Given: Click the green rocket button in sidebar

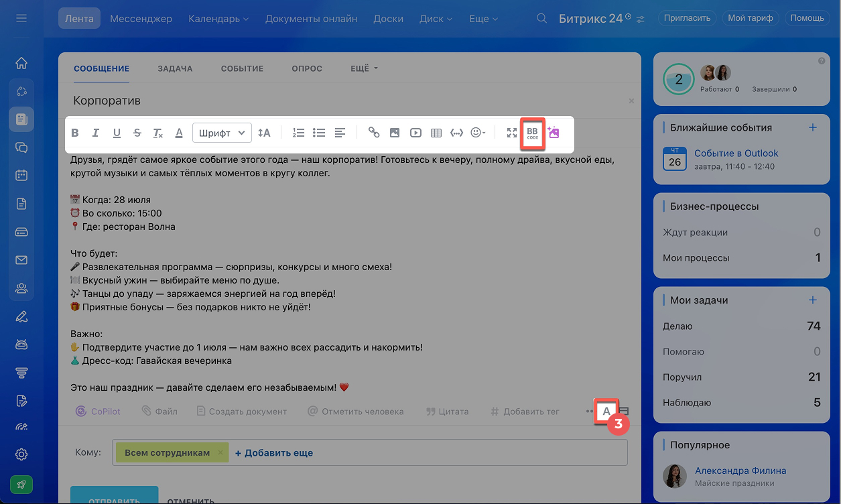Looking at the screenshot, I should [x=21, y=485].
